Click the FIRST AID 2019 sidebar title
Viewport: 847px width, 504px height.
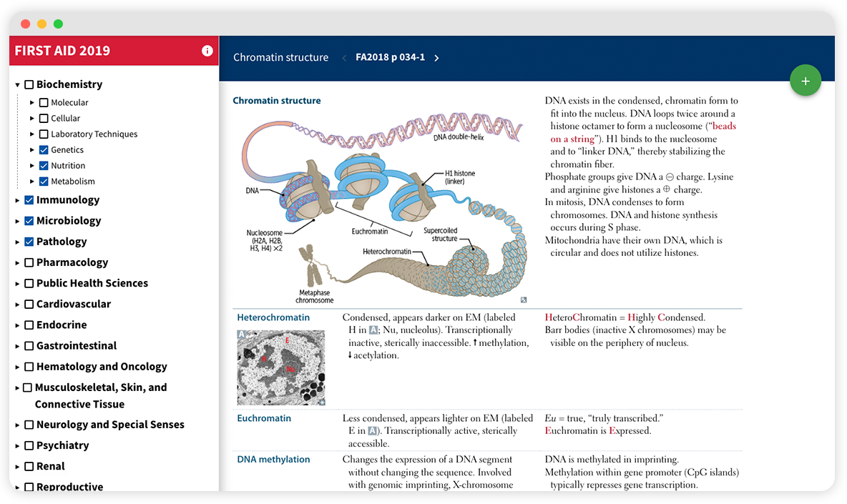click(62, 51)
